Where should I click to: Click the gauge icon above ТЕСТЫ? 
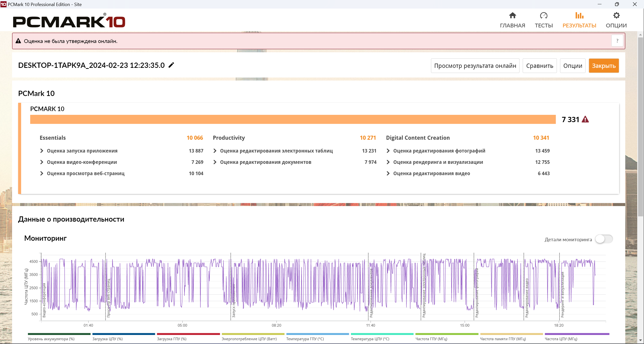544,16
